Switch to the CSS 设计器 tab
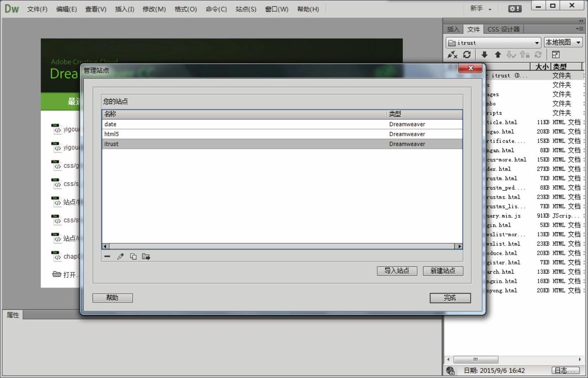The width and height of the screenshot is (588, 378). click(504, 29)
